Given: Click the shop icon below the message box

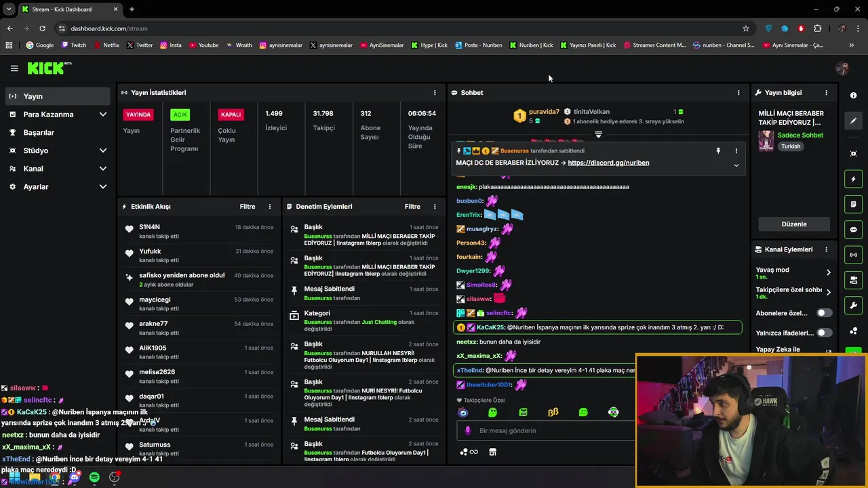Looking at the screenshot, I should click(492, 452).
